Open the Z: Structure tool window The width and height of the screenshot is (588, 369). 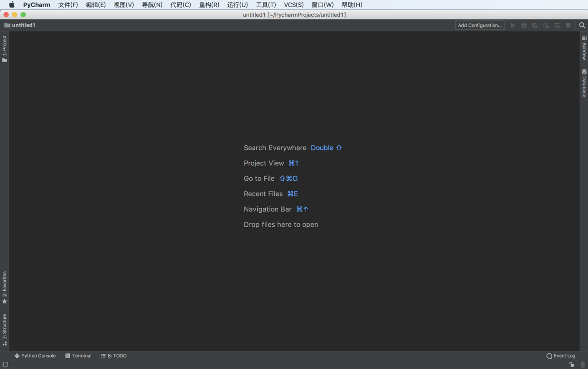(5, 330)
